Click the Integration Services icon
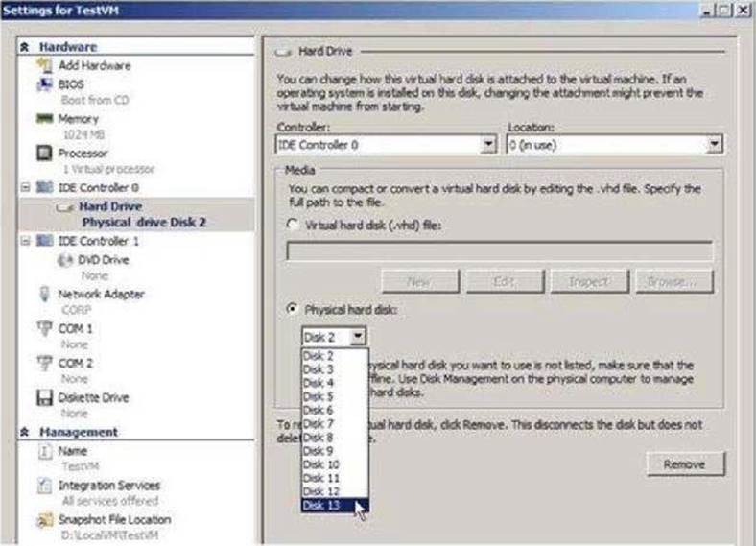The image size is (756, 546). pos(44,486)
